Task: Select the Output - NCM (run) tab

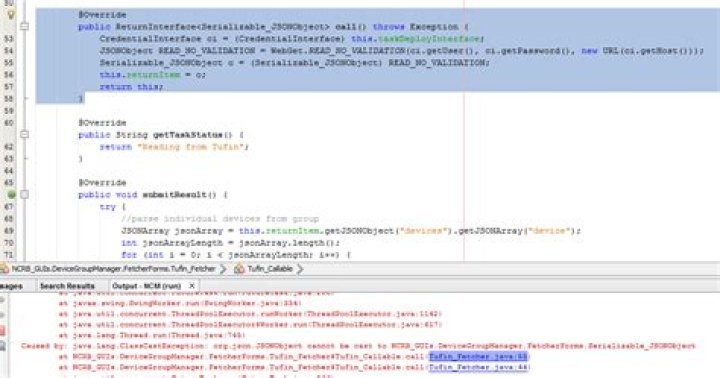Action: pos(147,286)
